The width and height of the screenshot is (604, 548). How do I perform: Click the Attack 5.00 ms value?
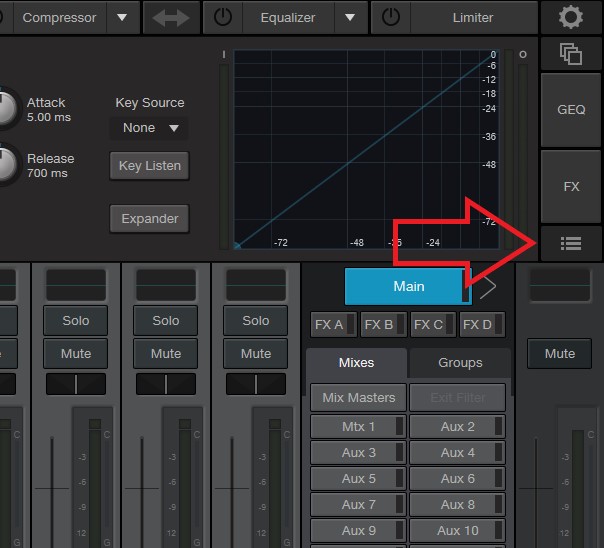[x=49, y=117]
